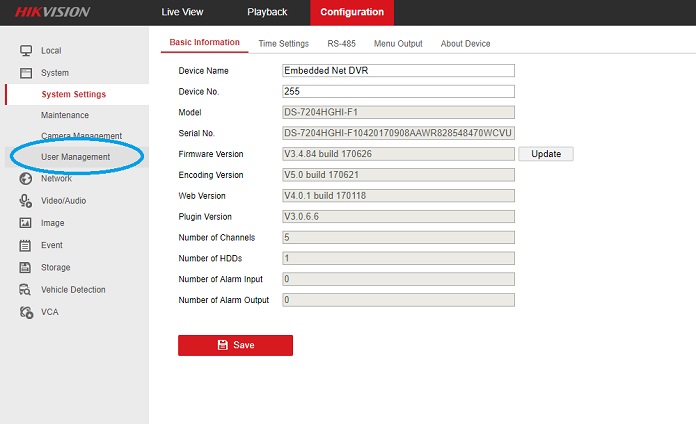Image resolution: width=696 pixels, height=424 pixels.
Task: Click the Local monitor icon in sidebar
Action: [x=26, y=50]
